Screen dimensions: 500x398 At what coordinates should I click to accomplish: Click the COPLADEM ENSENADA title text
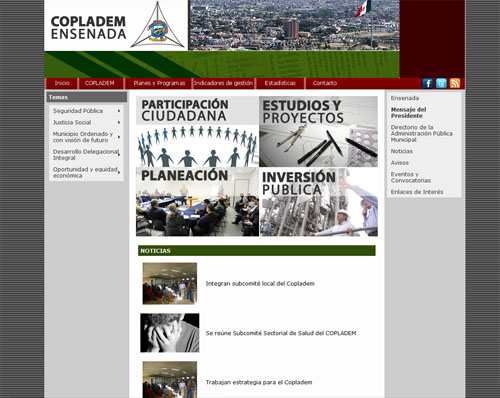88,28
